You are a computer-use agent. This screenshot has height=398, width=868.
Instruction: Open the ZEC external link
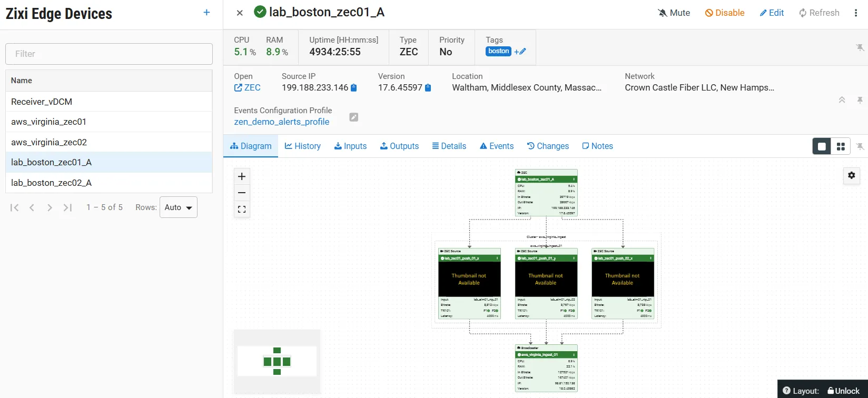247,87
